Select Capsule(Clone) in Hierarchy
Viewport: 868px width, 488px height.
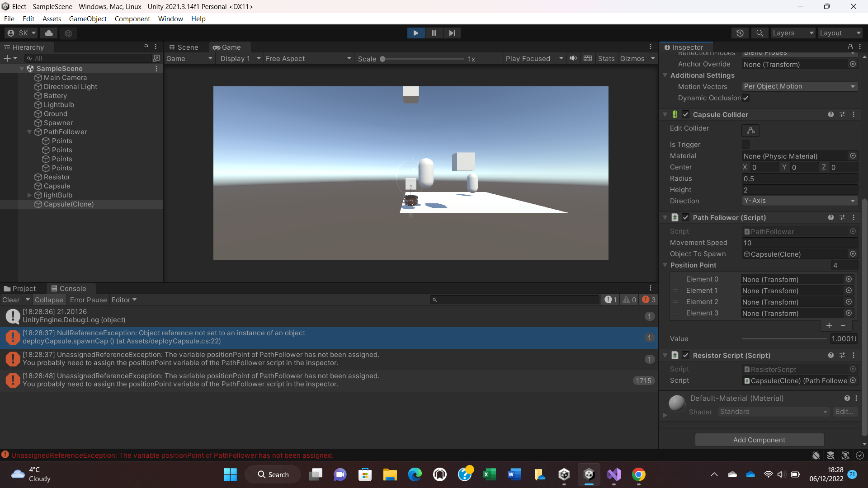point(69,204)
